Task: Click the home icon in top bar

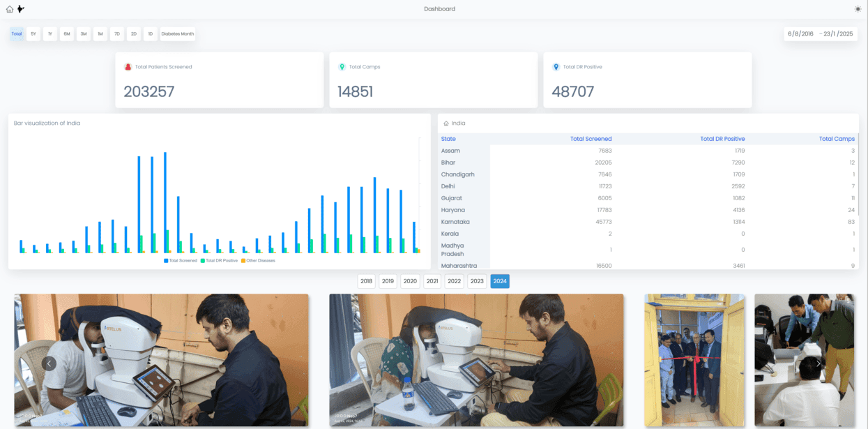Action: [10, 9]
